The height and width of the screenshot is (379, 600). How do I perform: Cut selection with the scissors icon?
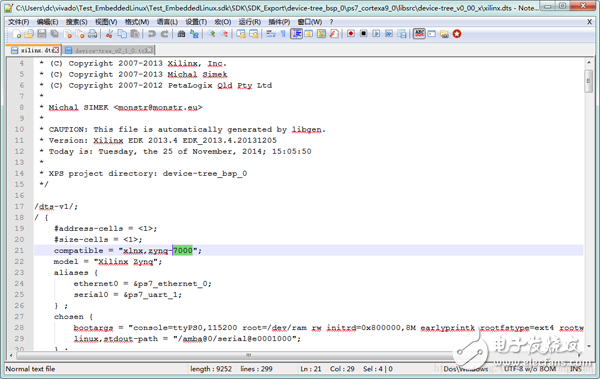109,34
